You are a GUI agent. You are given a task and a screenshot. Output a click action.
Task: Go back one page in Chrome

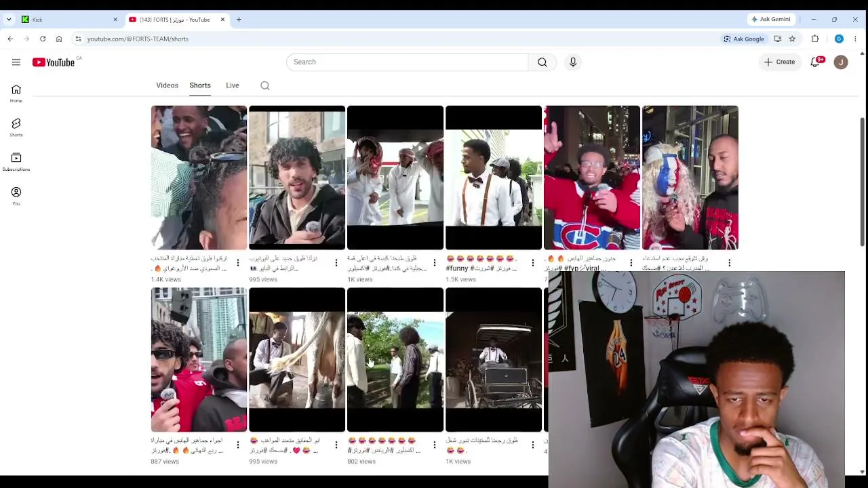pyautogui.click(x=10, y=39)
